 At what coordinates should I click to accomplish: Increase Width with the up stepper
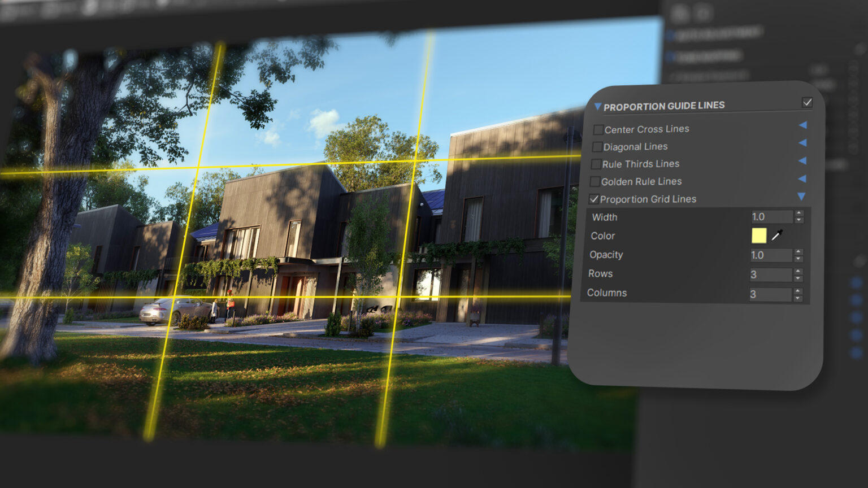click(799, 213)
